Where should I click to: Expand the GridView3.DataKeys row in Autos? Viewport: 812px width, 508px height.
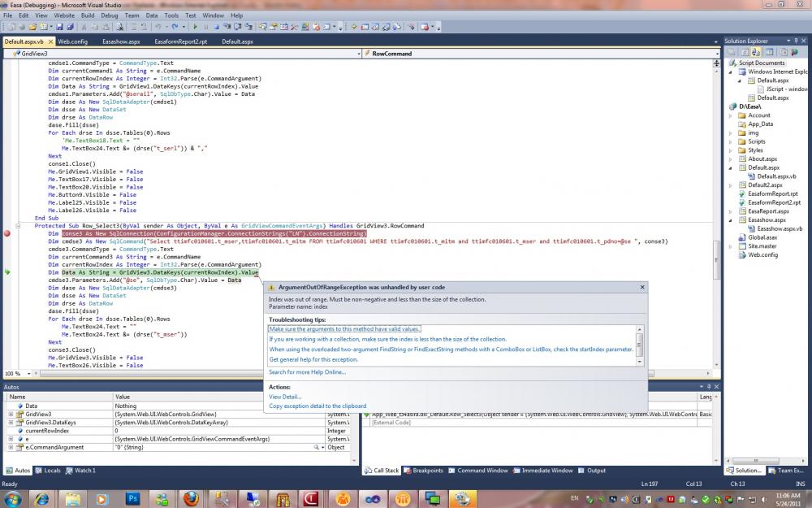pos(11,423)
